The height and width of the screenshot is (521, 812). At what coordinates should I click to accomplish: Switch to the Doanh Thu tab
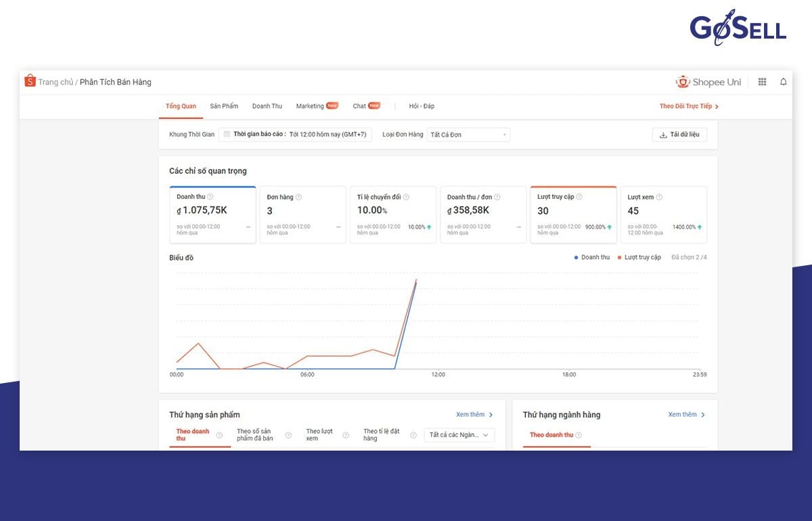pos(267,106)
